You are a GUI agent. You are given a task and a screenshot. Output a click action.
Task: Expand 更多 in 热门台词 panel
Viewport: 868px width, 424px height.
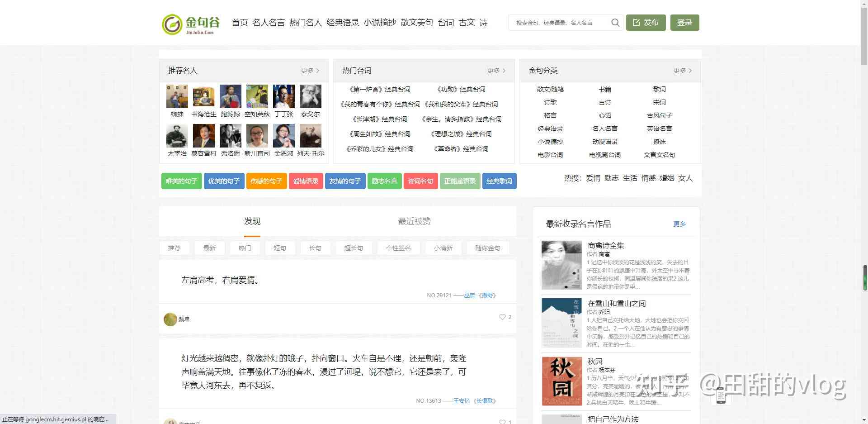point(496,71)
